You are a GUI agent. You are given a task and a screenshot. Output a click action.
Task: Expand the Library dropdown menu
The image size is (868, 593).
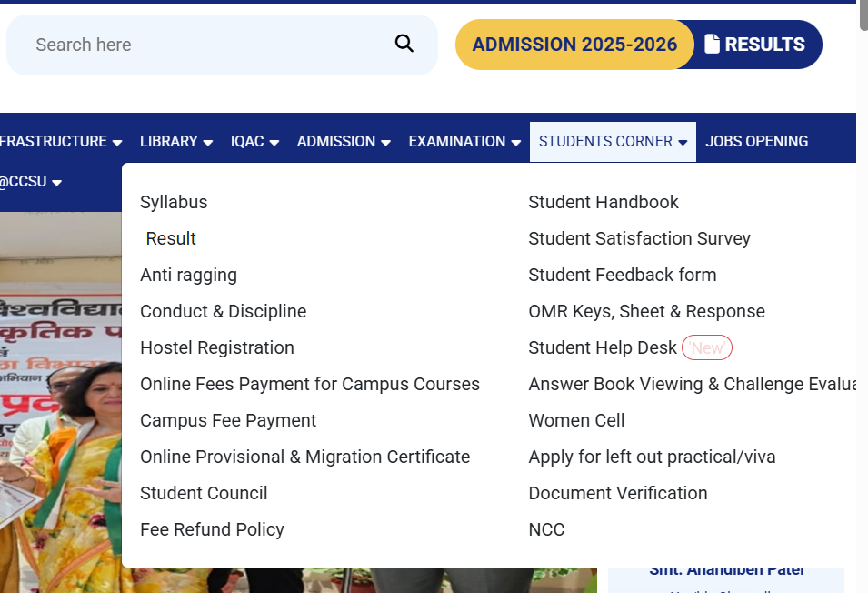[x=176, y=142]
